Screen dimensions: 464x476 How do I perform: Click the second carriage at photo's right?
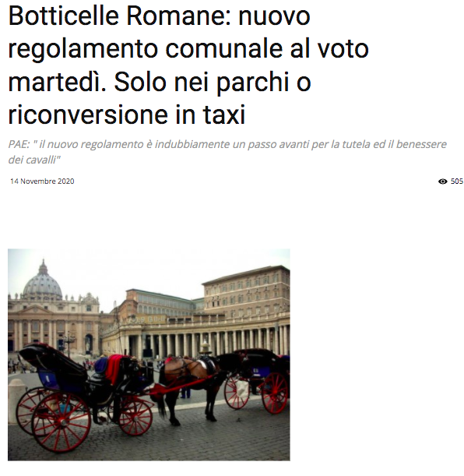[x=258, y=381]
